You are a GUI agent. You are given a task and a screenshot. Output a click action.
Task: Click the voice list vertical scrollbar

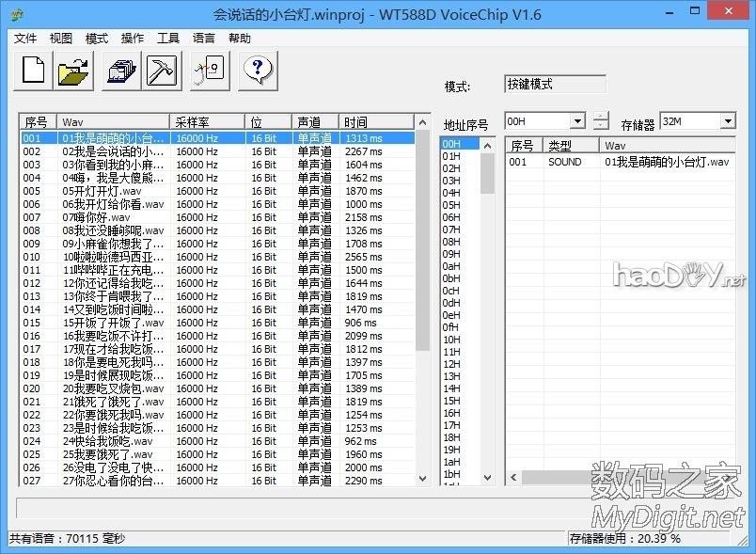pos(422,310)
